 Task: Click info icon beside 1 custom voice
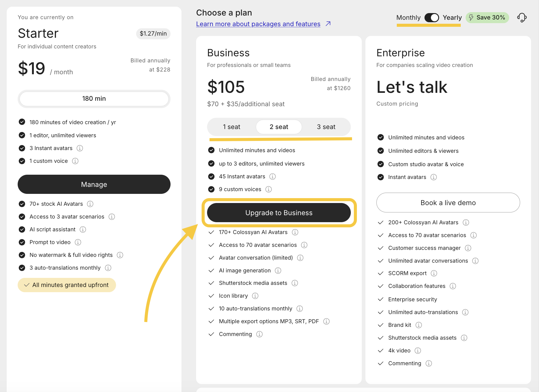tap(75, 161)
